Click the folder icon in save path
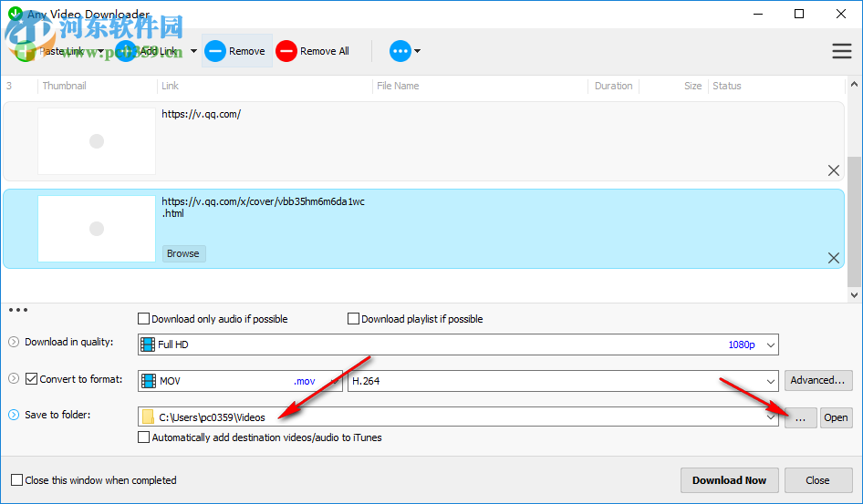Screen dimensions: 863x504 148,417
